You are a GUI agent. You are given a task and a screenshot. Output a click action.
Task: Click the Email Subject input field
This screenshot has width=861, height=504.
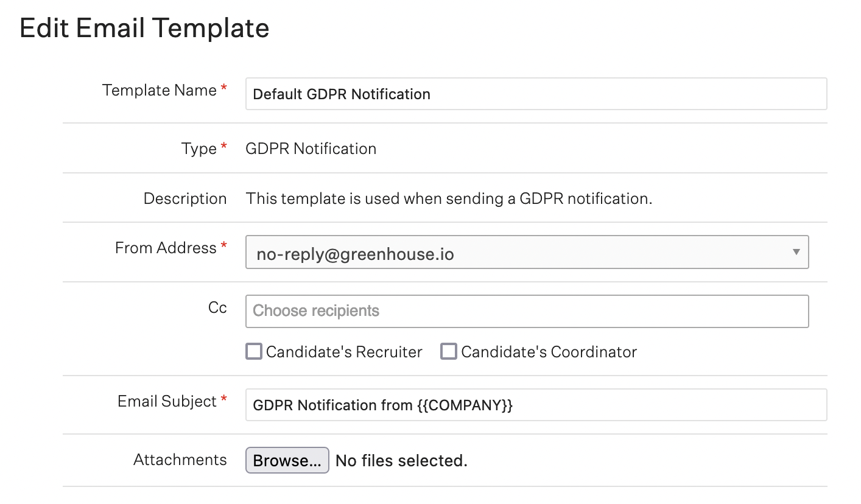pos(536,405)
